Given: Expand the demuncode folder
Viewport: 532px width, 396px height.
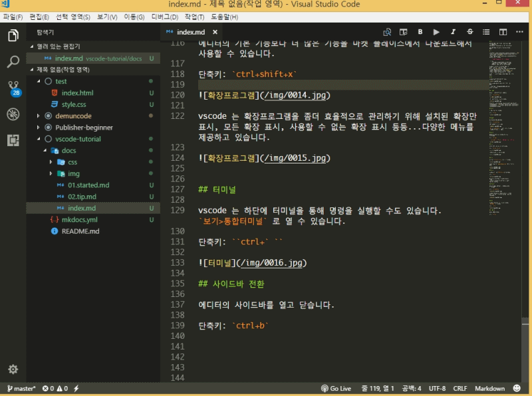Looking at the screenshot, I should point(93,116).
